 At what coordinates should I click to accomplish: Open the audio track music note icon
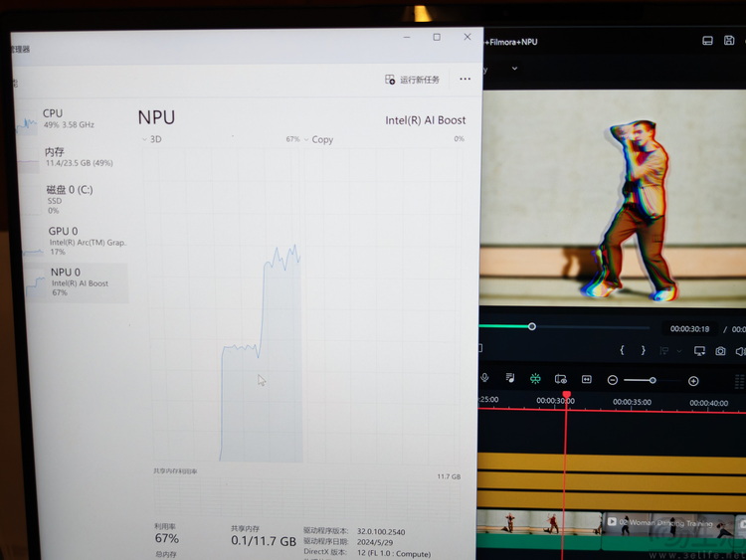click(x=510, y=378)
